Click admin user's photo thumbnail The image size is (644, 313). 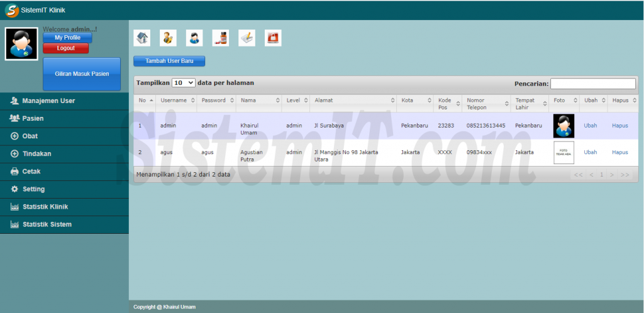[563, 126]
